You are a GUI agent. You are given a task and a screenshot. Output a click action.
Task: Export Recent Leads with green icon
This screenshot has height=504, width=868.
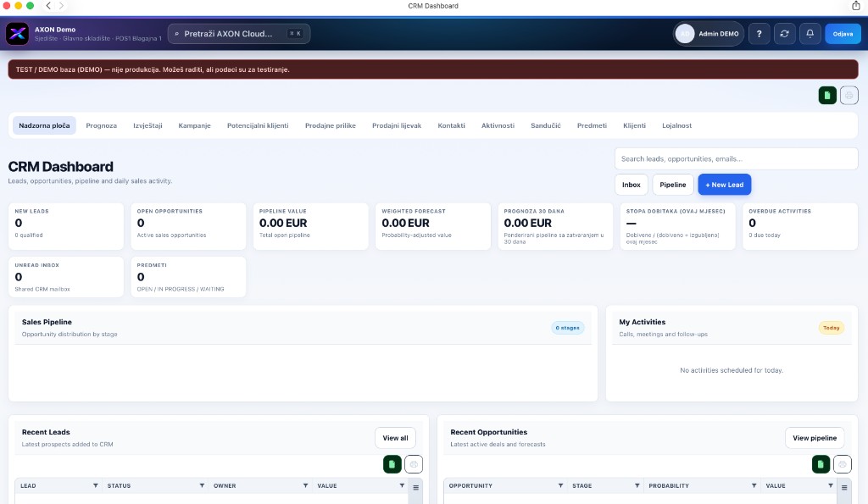point(392,464)
